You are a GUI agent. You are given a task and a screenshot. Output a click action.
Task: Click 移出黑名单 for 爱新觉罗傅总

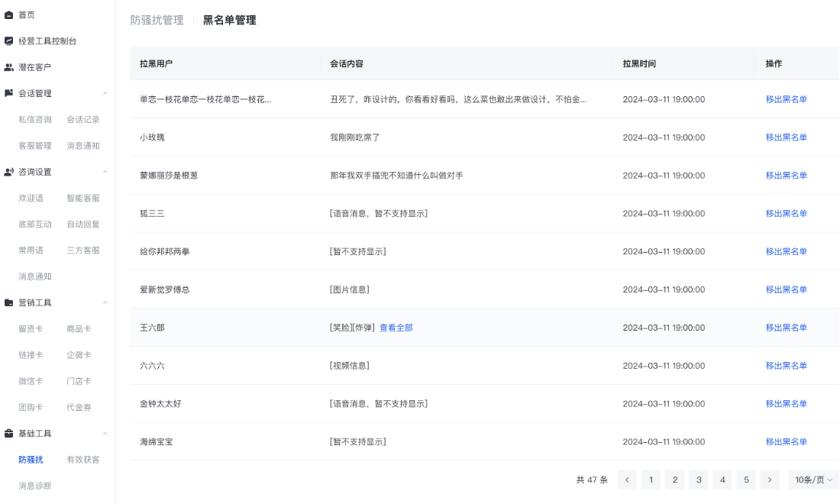tap(786, 289)
